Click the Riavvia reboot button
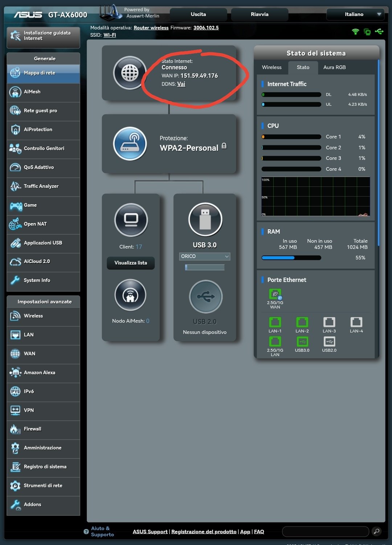Image resolution: width=392 pixels, height=545 pixels. click(260, 15)
